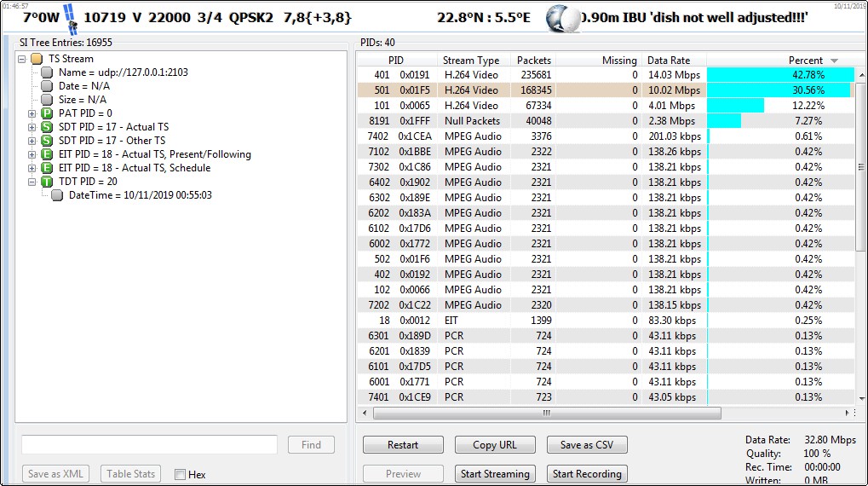Collapse the TS Stream root node

point(22,59)
